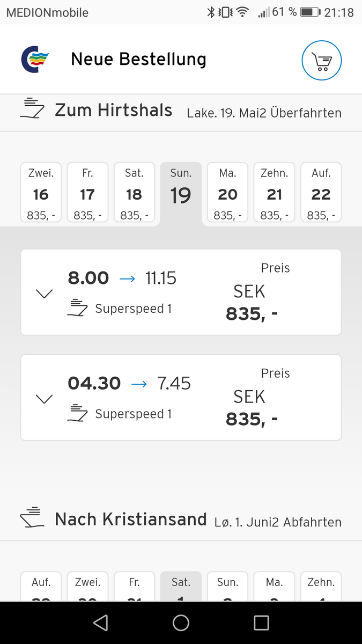
Task: Open the shopping cart icon
Action: (322, 60)
